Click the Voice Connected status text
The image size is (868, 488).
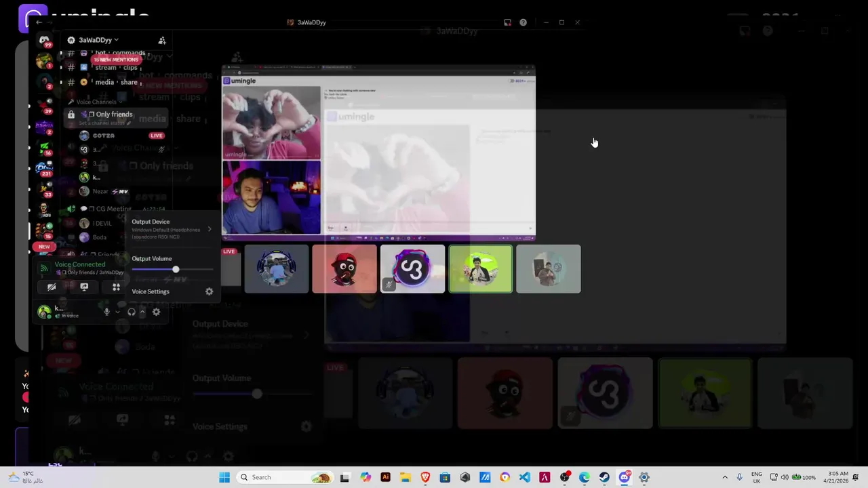tap(80, 264)
